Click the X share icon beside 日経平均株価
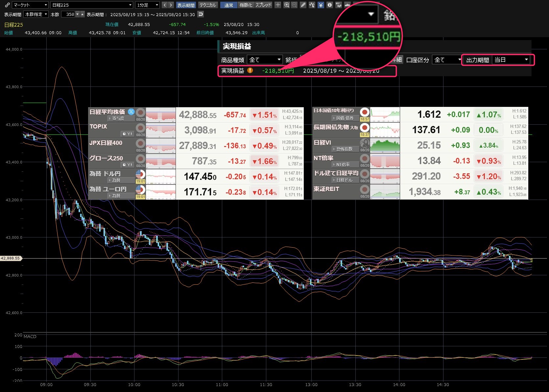 tap(131, 112)
